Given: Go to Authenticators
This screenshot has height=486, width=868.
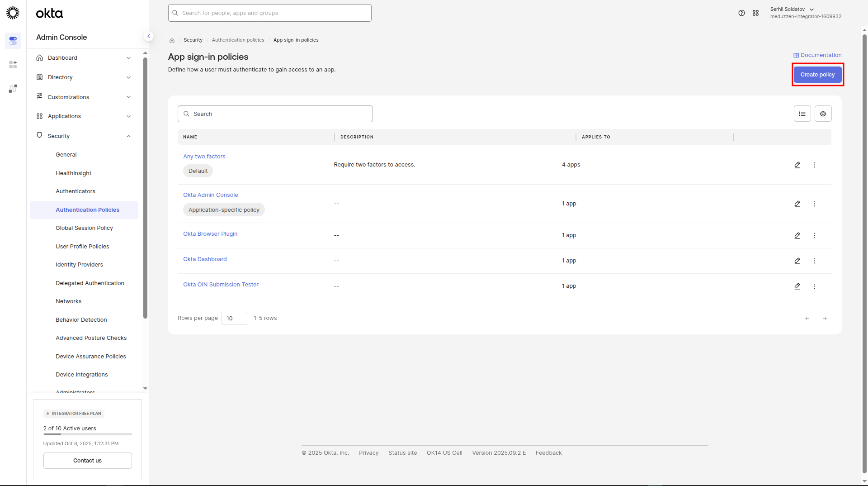Looking at the screenshot, I should [75, 191].
